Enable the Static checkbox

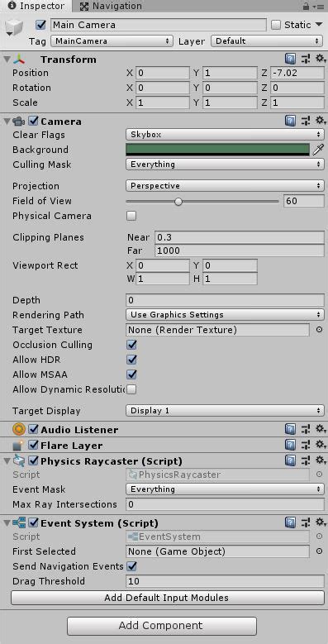coord(276,25)
